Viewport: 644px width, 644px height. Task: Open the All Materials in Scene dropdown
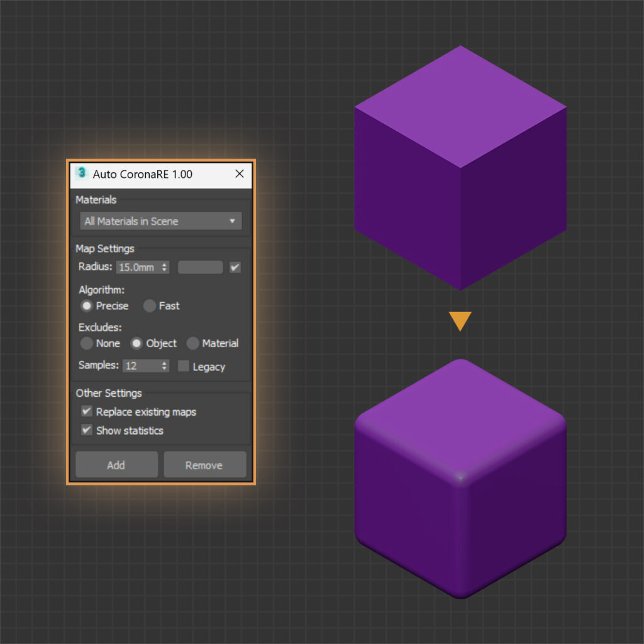coord(160,221)
